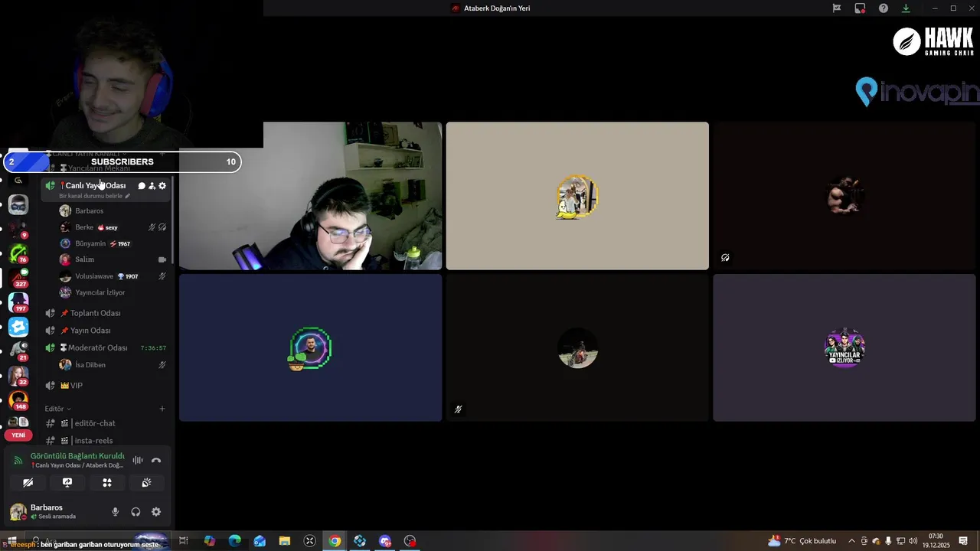The width and height of the screenshot is (980, 551).
Task: Click the plus icon to add Editör channel
Action: pos(162,409)
